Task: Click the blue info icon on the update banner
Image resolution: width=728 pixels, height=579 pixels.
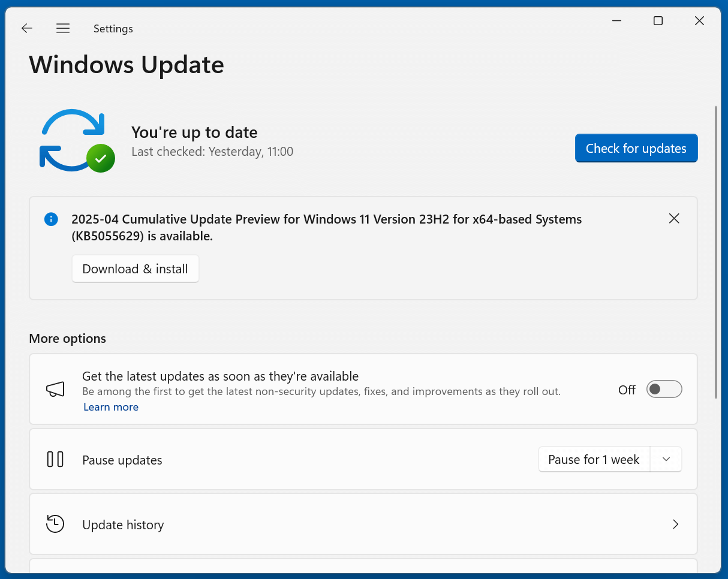Action: tap(51, 219)
